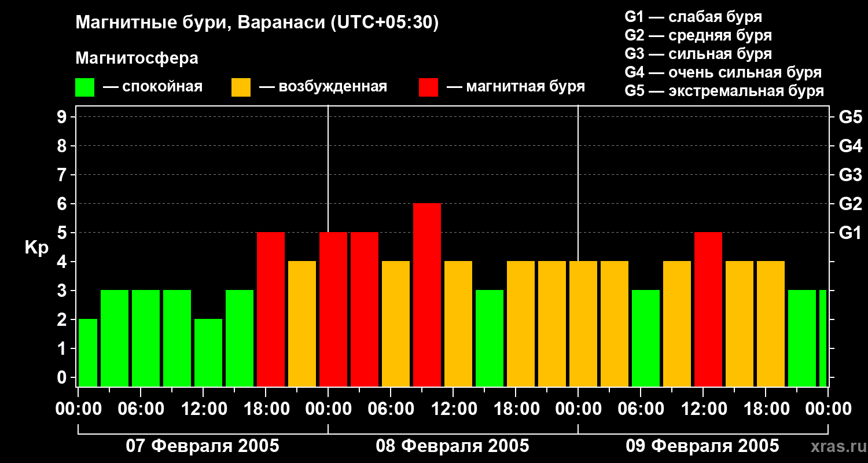Select the 'G3 — сильная буря' line
The width and height of the screenshot is (868, 463).
click(x=698, y=54)
